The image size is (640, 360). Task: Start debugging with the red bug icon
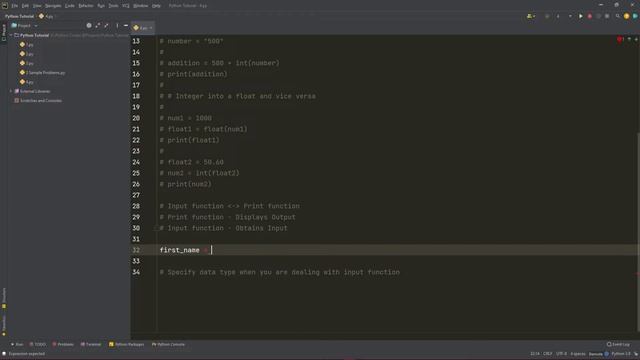[589, 16]
